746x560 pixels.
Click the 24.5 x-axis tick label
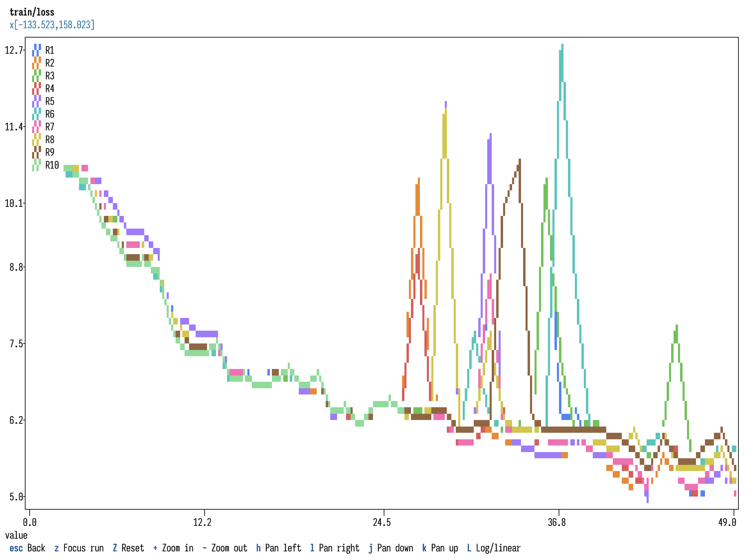[382, 522]
